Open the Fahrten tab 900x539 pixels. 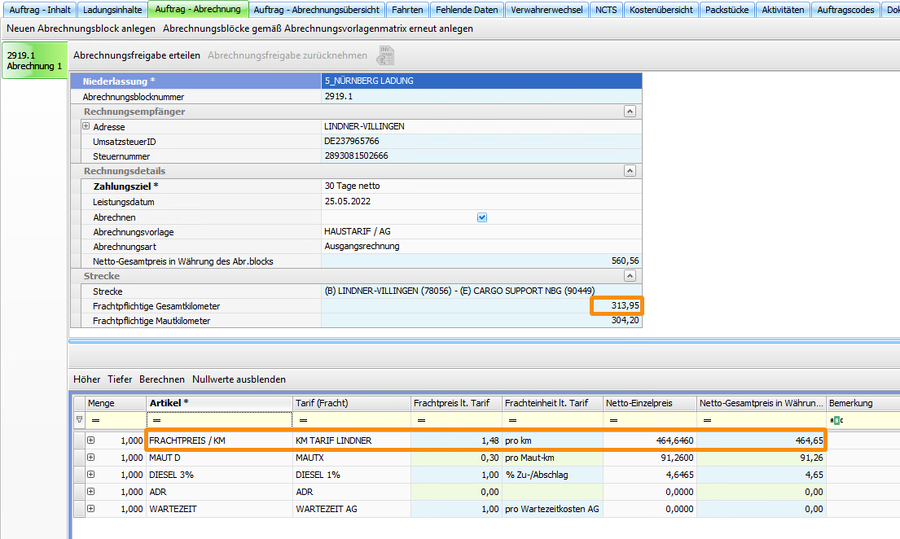pyautogui.click(x=408, y=10)
